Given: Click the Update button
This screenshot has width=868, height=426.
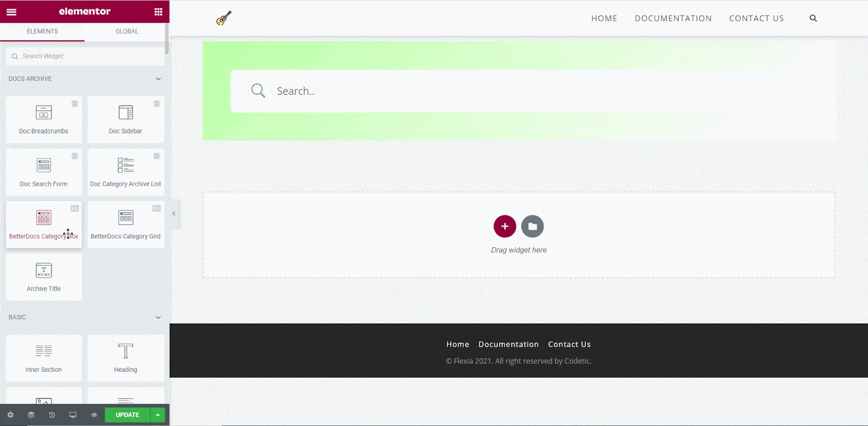Looking at the screenshot, I should (x=127, y=415).
